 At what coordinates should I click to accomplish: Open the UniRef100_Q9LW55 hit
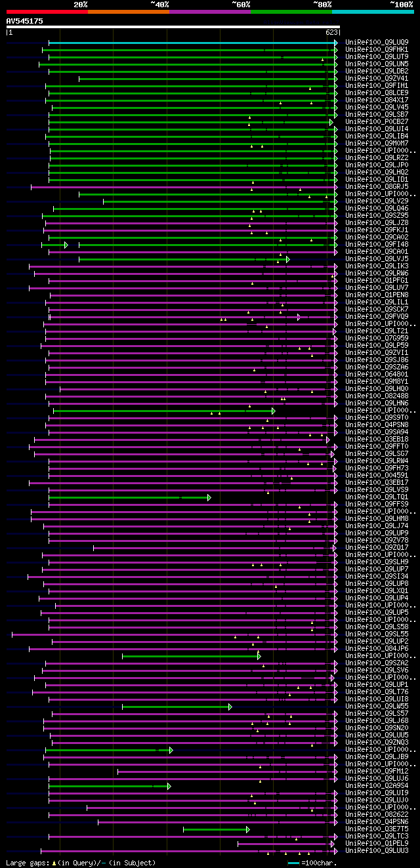tap(377, 707)
